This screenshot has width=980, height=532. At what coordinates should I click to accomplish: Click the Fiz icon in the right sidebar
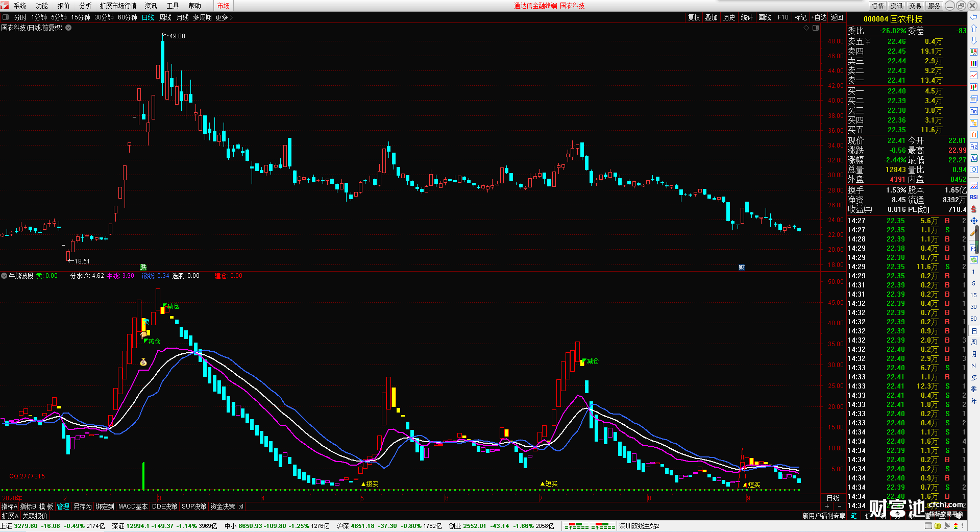tap(973, 147)
